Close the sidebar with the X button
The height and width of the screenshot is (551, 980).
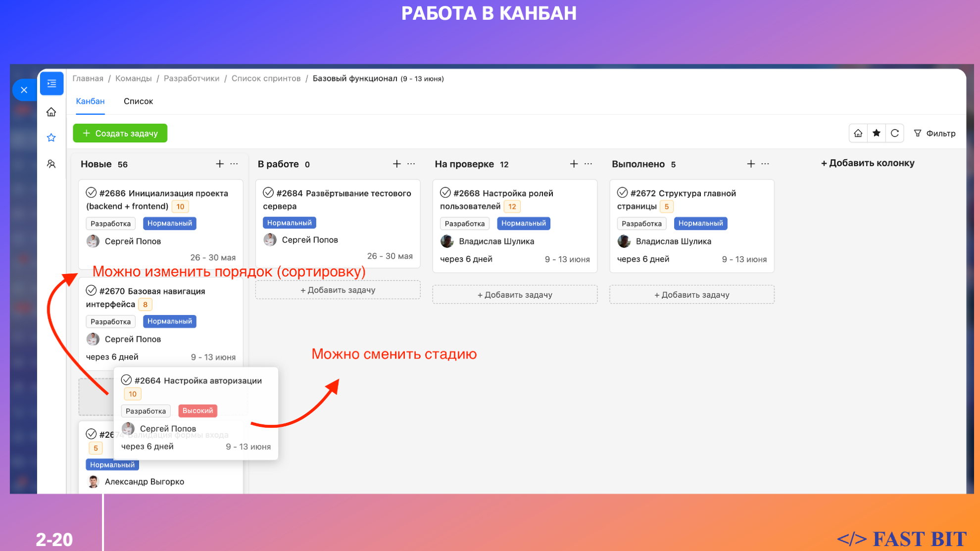point(24,90)
